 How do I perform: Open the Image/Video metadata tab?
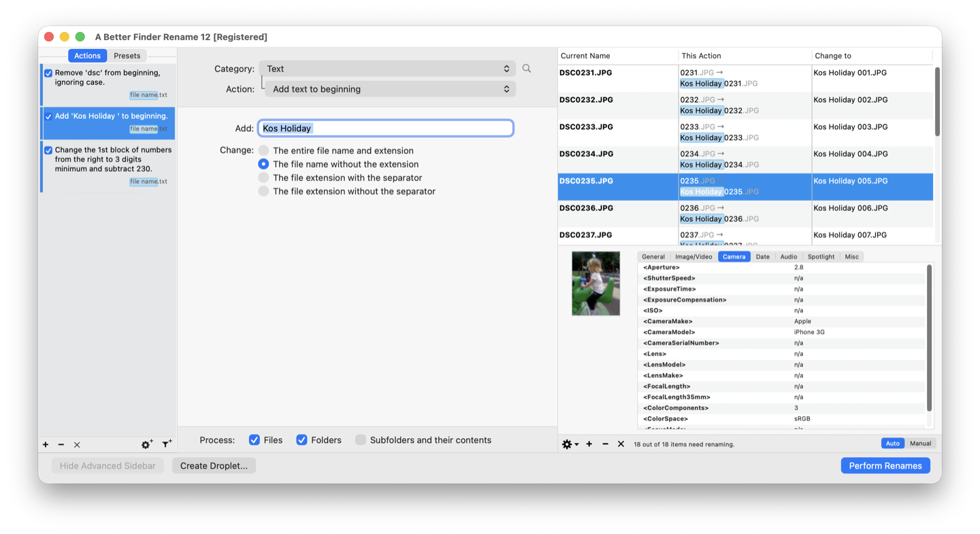click(693, 256)
